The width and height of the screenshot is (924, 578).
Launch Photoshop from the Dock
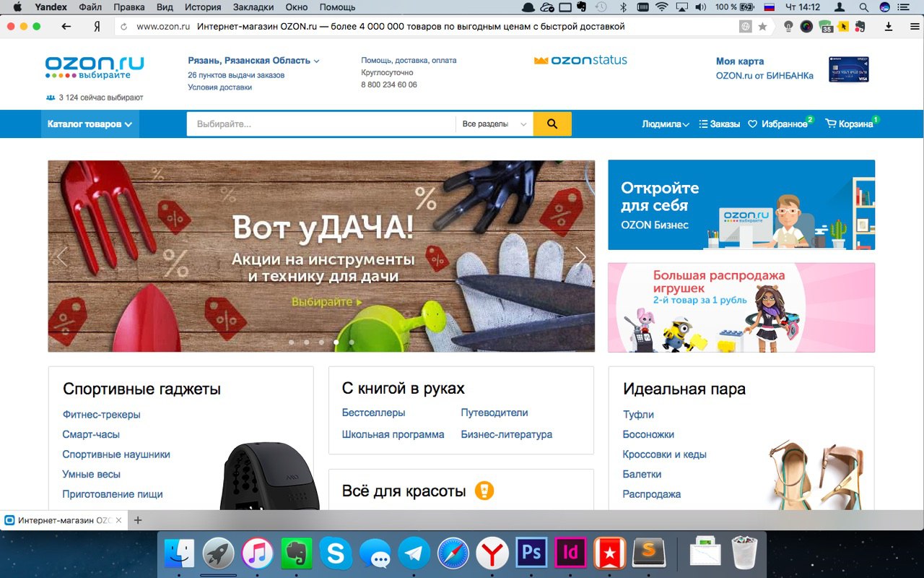[x=531, y=554]
